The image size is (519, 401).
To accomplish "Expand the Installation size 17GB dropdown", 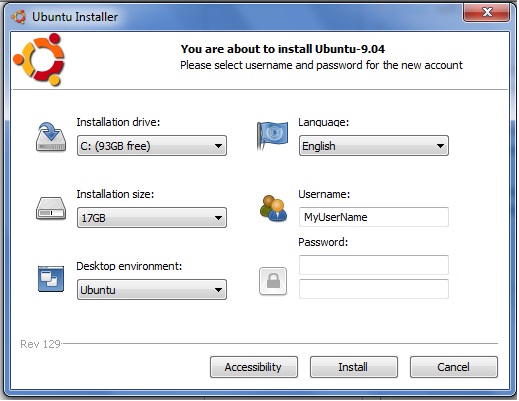I will (152, 218).
